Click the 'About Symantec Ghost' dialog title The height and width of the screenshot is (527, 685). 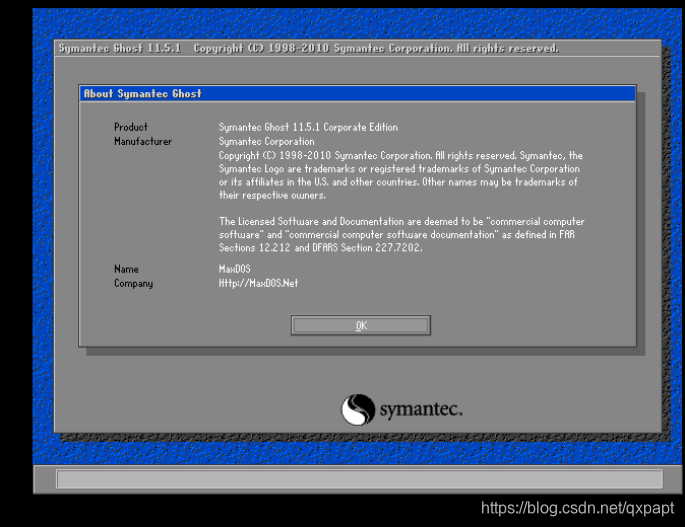pyautogui.click(x=142, y=94)
